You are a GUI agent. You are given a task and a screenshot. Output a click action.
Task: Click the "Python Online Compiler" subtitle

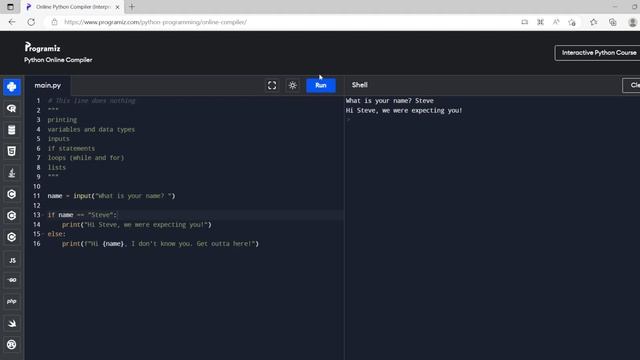coord(58,60)
